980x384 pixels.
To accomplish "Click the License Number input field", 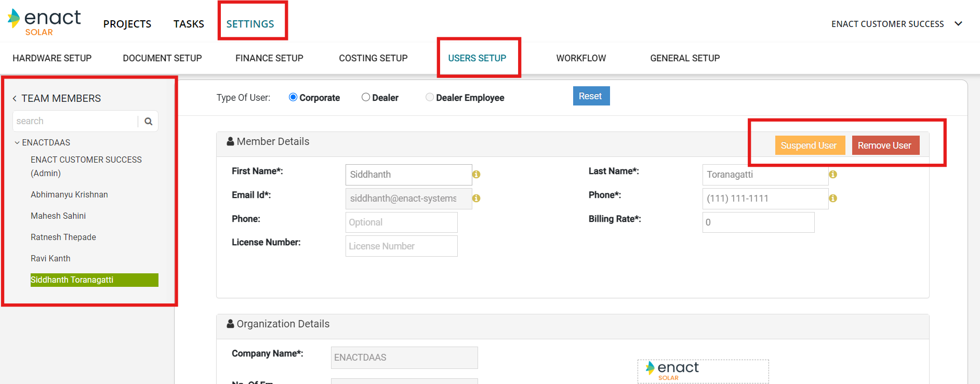I will click(401, 246).
